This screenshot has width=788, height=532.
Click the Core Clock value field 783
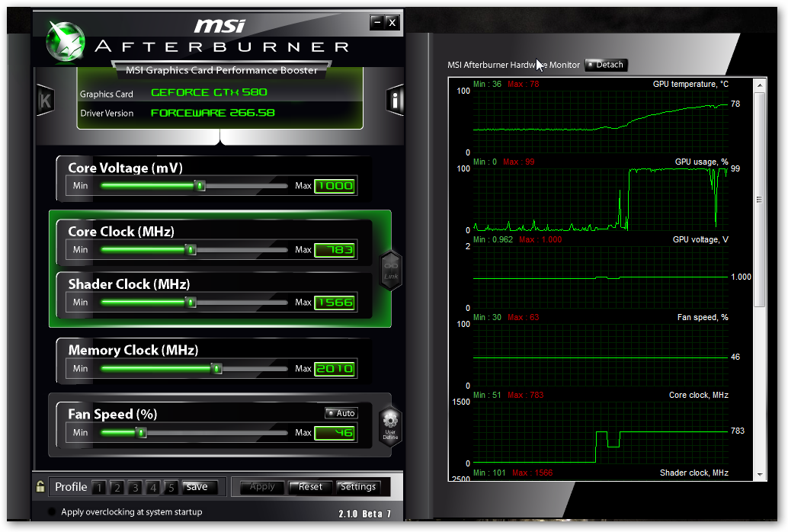[335, 250]
